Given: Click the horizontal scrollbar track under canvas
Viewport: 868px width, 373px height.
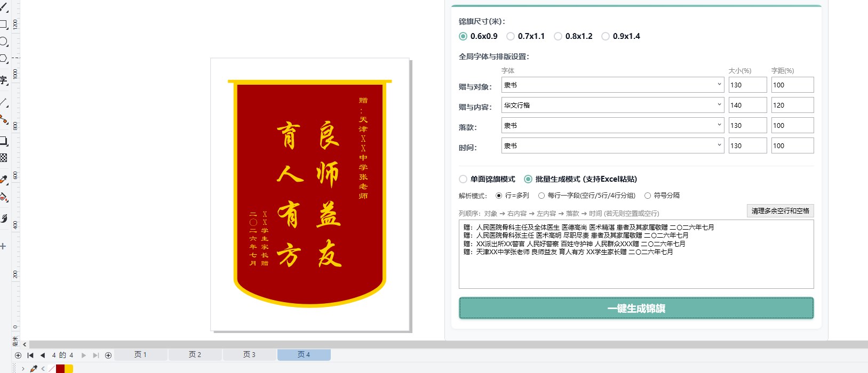Looking at the screenshot, I should coord(448,345).
